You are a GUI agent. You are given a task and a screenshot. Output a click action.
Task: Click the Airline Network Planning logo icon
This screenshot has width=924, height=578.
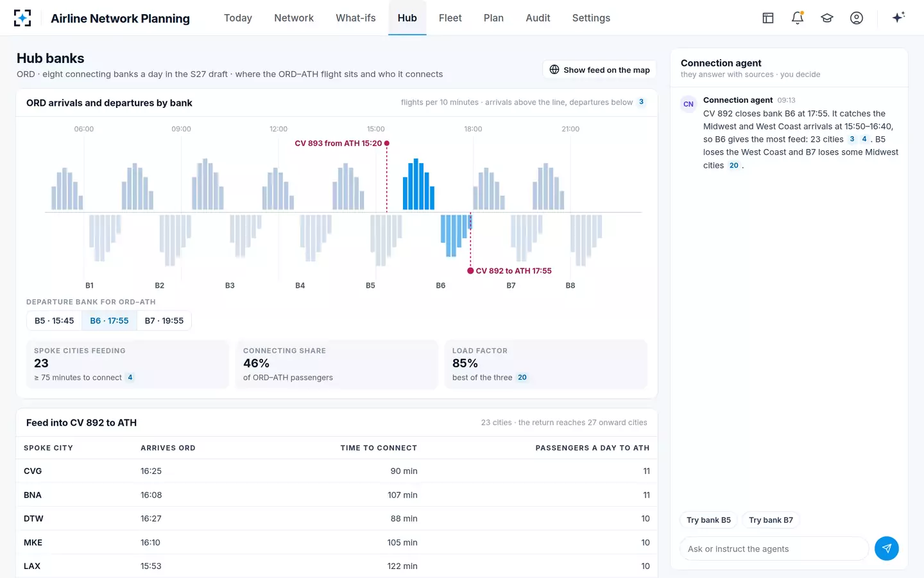pyautogui.click(x=22, y=18)
